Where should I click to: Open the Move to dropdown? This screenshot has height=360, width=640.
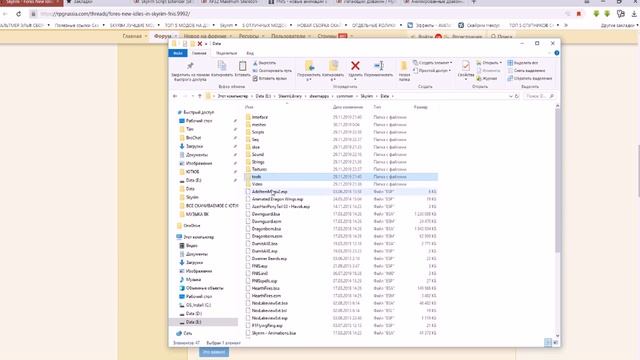pyautogui.click(x=310, y=79)
